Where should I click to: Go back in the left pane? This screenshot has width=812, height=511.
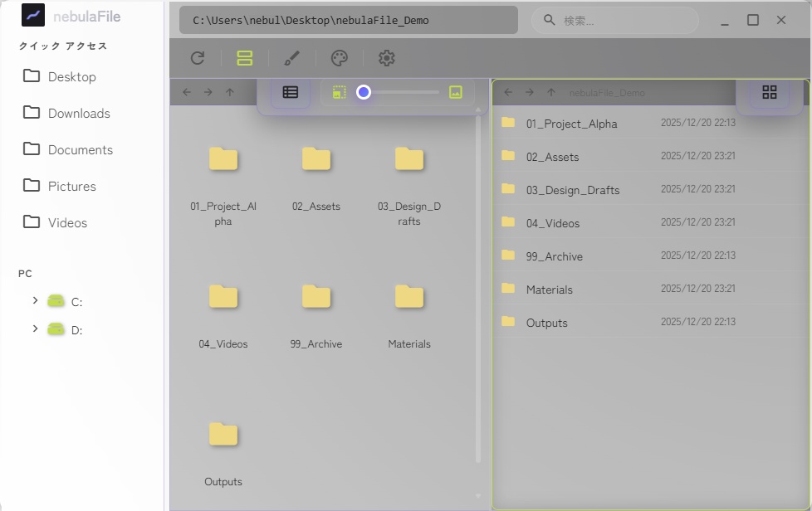coord(187,92)
